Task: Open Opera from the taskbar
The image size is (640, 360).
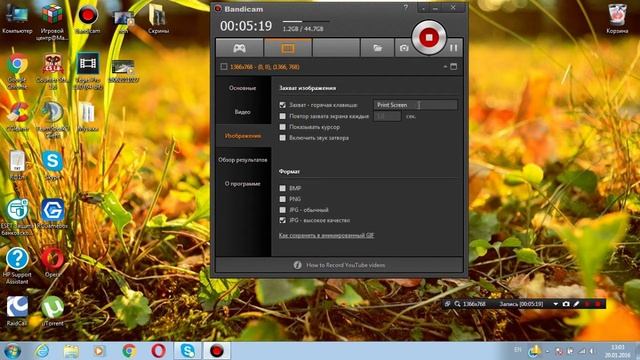Action: [x=158, y=351]
